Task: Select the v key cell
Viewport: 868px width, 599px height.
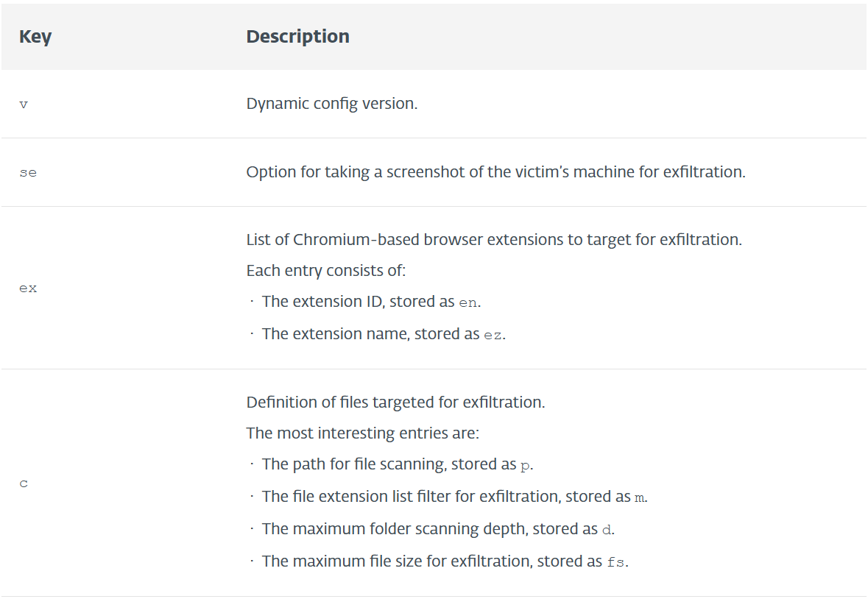Action: point(24,104)
